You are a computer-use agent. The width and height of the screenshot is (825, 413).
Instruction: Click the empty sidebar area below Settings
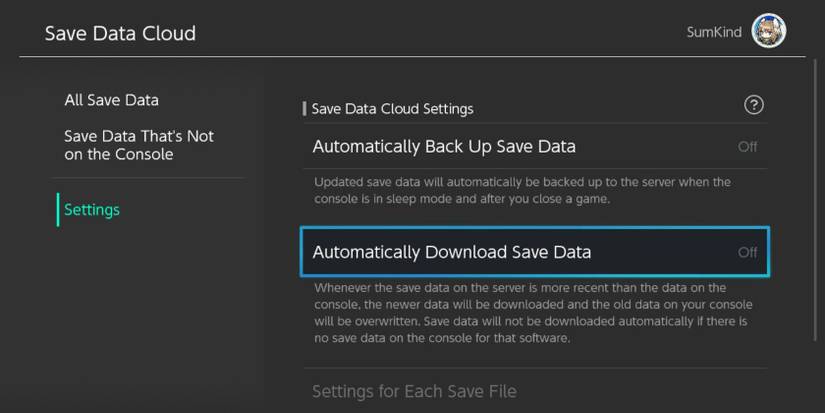140,320
